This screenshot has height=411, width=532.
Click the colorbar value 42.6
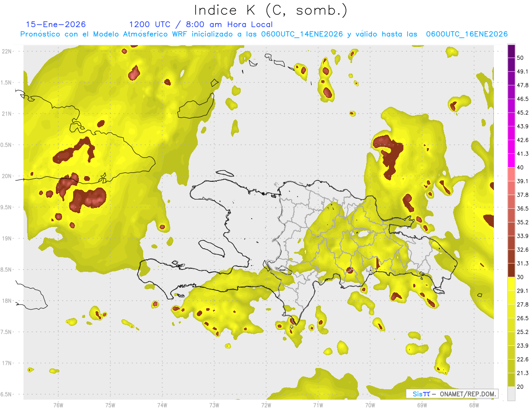(x=523, y=140)
